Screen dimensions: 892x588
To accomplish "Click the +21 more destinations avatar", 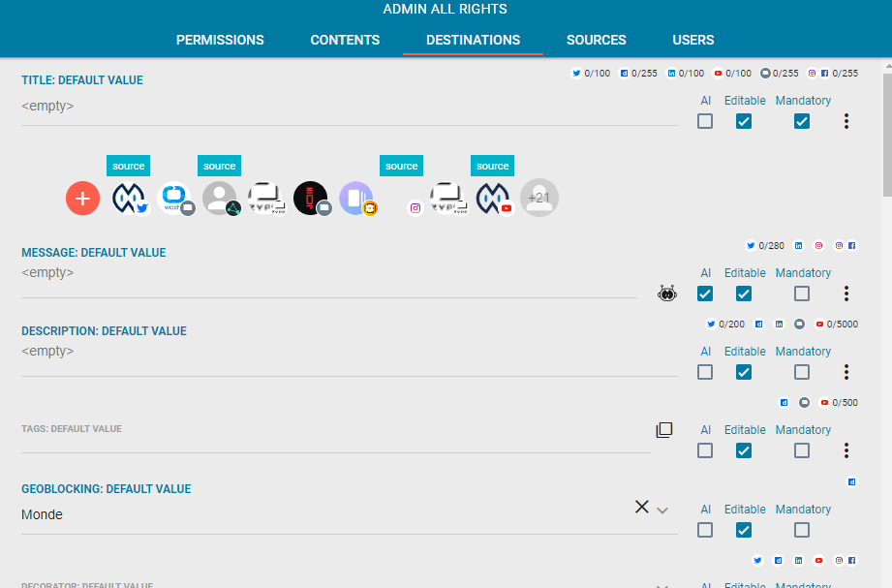I will click(x=539, y=199).
